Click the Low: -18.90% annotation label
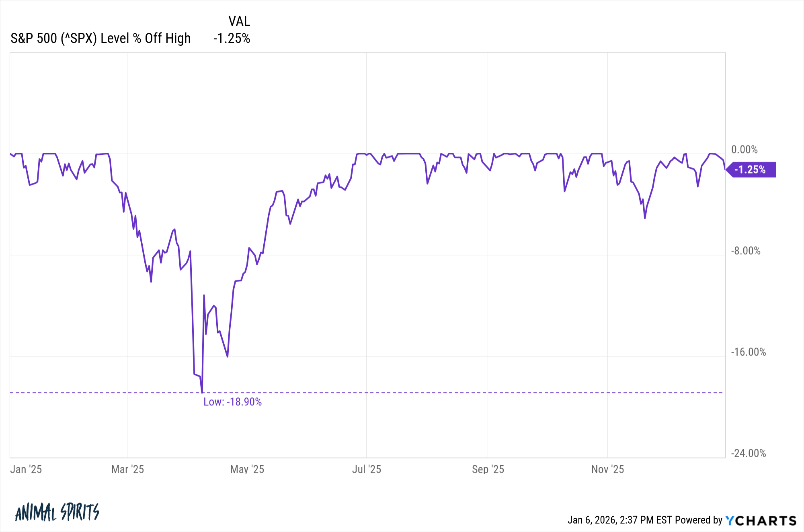This screenshot has width=804, height=532. pyautogui.click(x=232, y=402)
